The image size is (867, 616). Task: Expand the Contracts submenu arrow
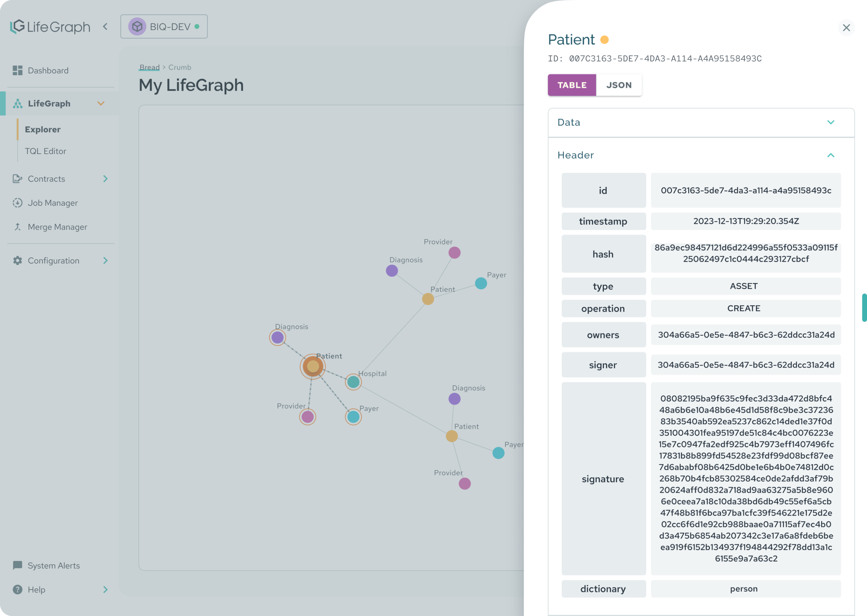click(105, 179)
